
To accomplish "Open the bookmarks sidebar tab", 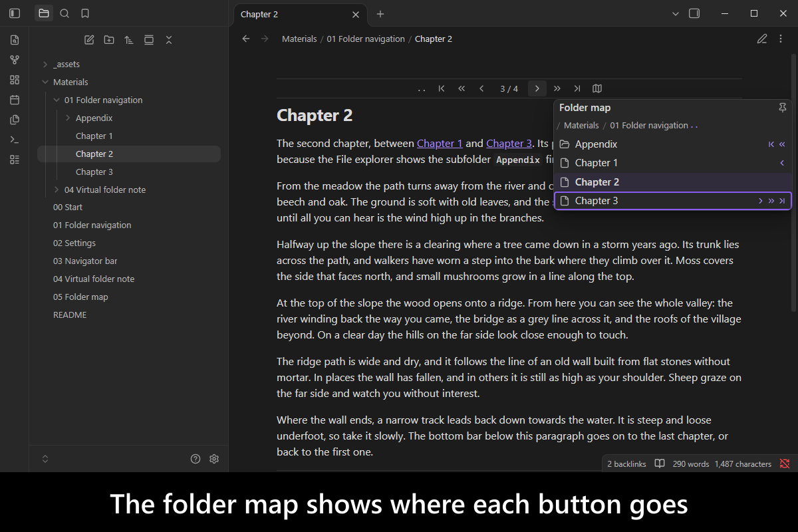I will click(85, 13).
